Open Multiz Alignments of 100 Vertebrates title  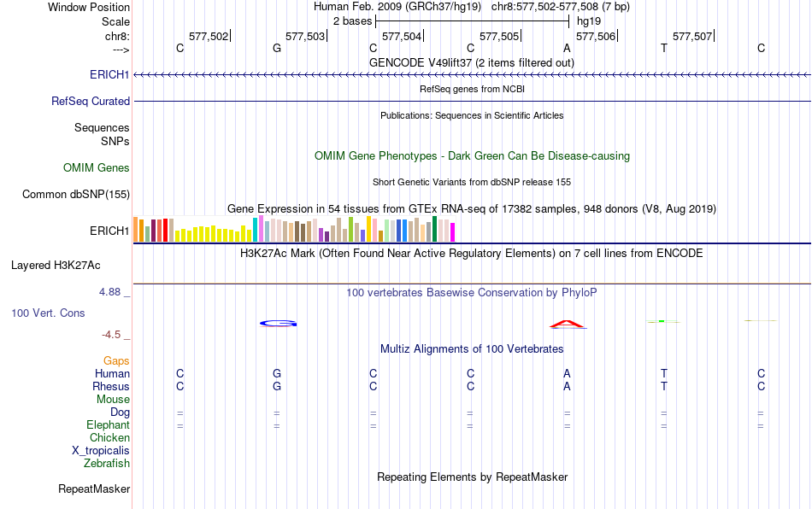pyautogui.click(x=472, y=349)
